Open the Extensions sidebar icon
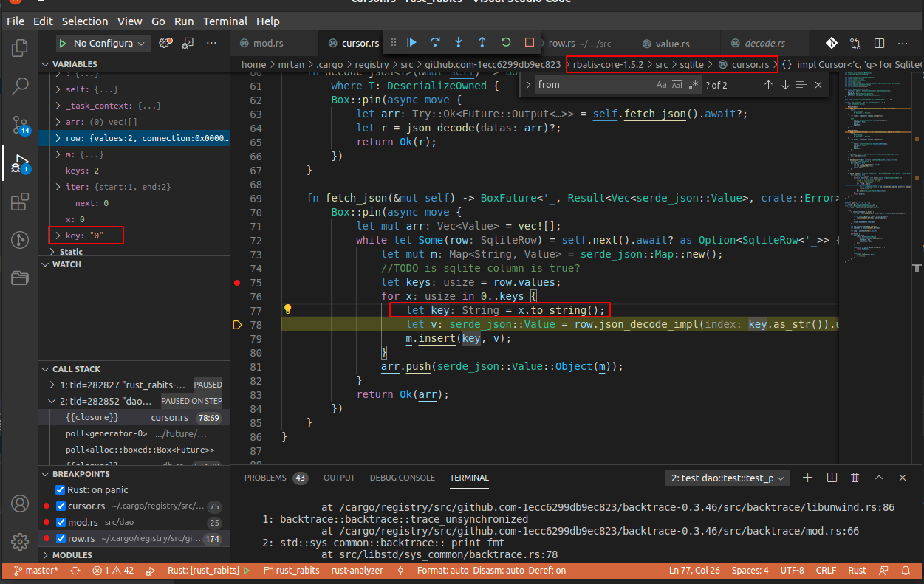This screenshot has height=584, width=924. click(20, 202)
